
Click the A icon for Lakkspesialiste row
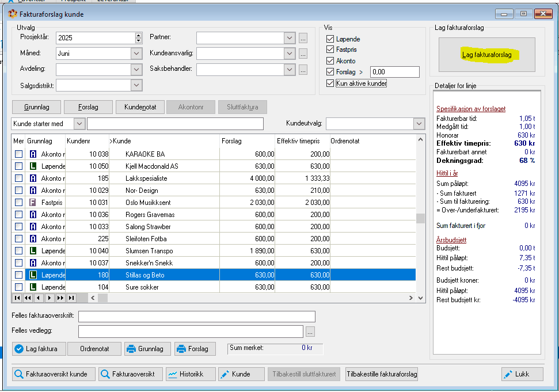point(33,178)
